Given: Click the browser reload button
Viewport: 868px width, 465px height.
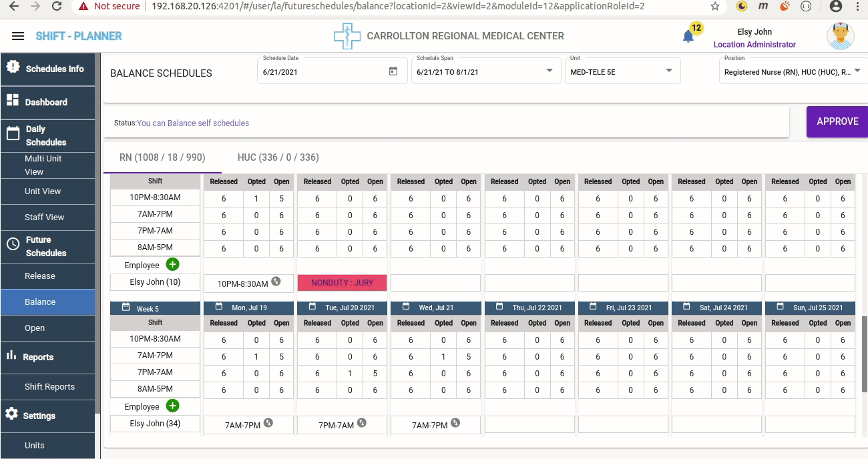Looking at the screenshot, I should 57,6.
